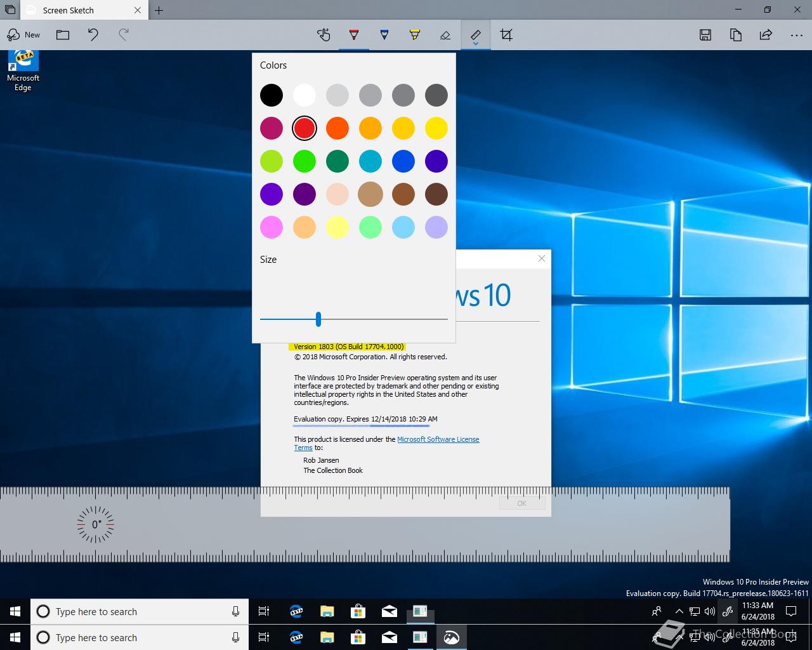This screenshot has width=812, height=650.
Task: Pick the lime green swatch
Action: click(272, 161)
